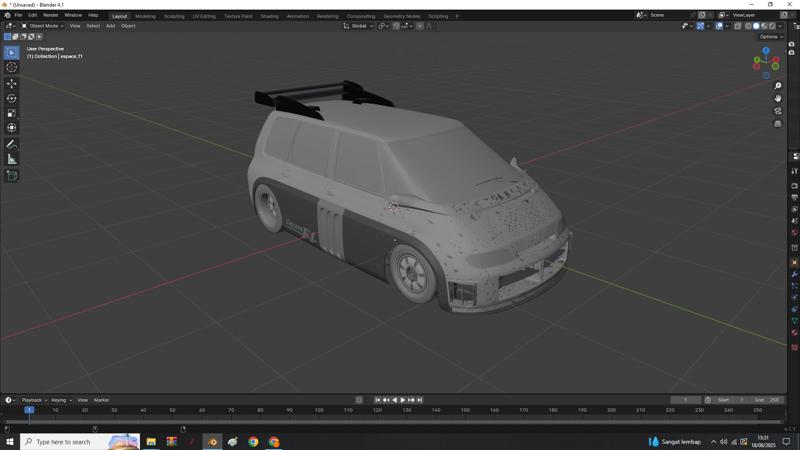Click the blue Z axis gizmo
Viewport: 800px width, 450px height.
[766, 51]
